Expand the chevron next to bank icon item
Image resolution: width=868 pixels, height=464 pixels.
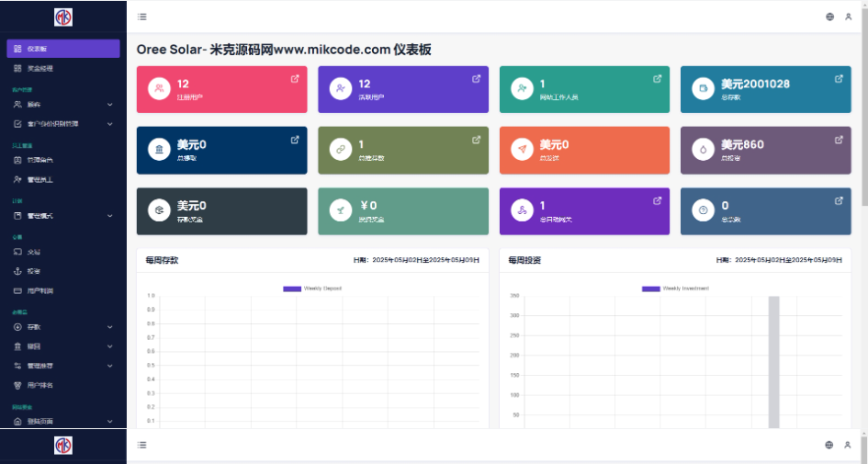tap(109, 346)
